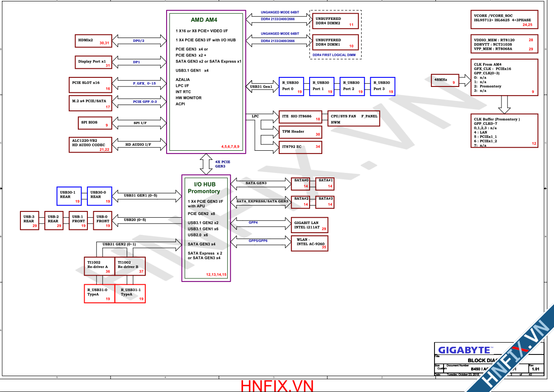Click the GIGABYTE logo in title block

pyautogui.click(x=464, y=350)
